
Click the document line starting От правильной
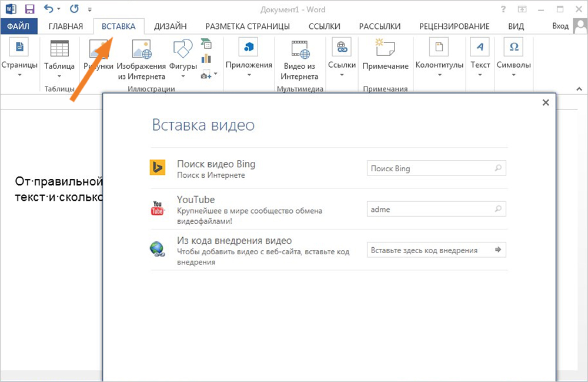[59, 181]
